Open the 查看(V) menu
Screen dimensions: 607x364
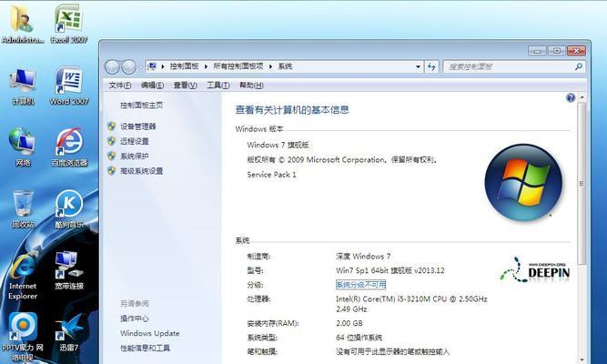click(185, 86)
